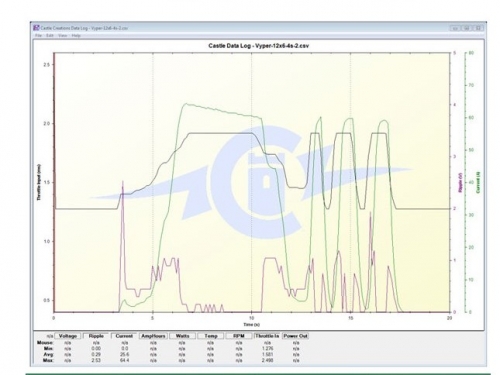Click the Time (s) x-axis label
This screenshot has width=500, height=375.
point(252,324)
